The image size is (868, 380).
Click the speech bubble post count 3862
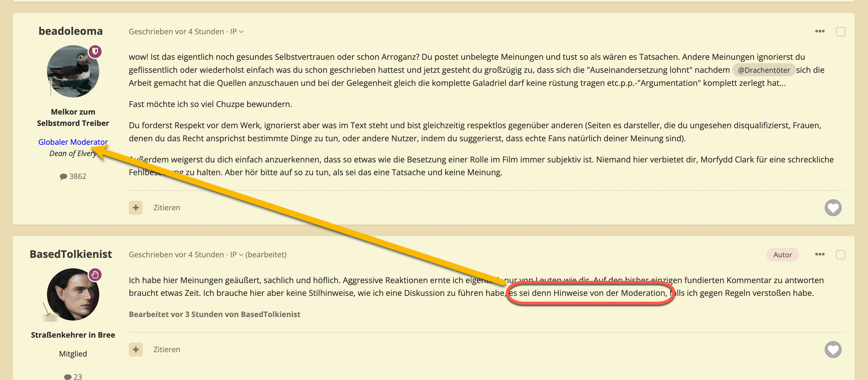[73, 176]
